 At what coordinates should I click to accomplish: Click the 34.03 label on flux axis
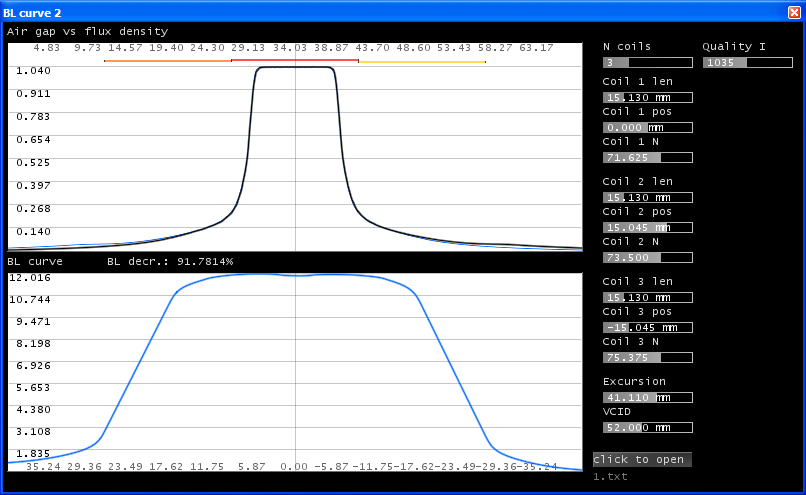click(x=290, y=48)
